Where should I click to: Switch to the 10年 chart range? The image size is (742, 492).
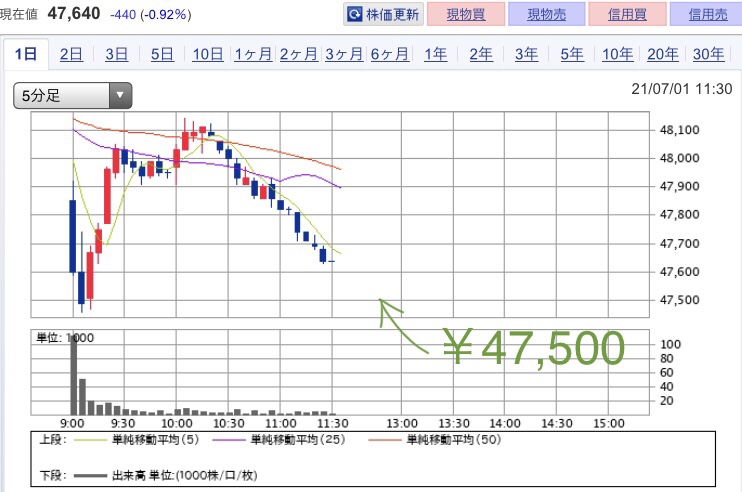point(618,54)
